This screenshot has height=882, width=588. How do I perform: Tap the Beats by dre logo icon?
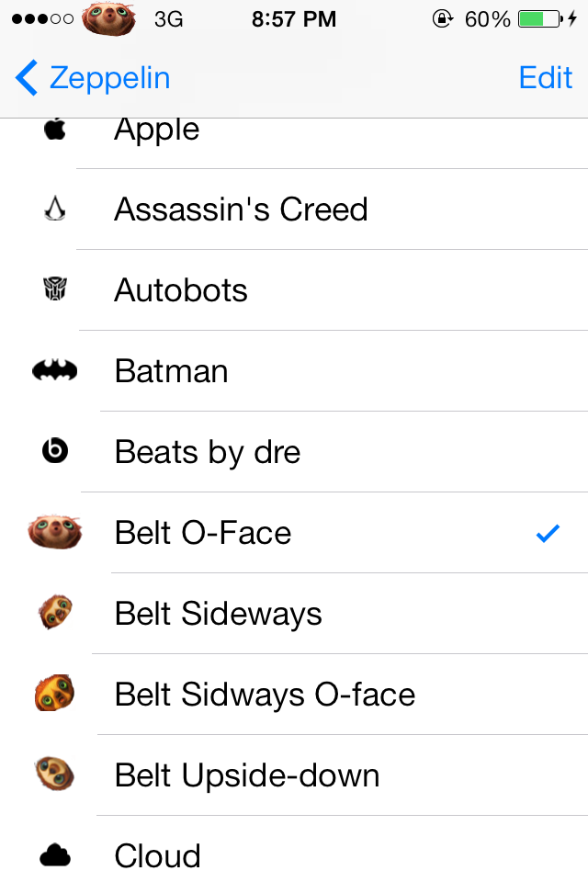tap(54, 452)
